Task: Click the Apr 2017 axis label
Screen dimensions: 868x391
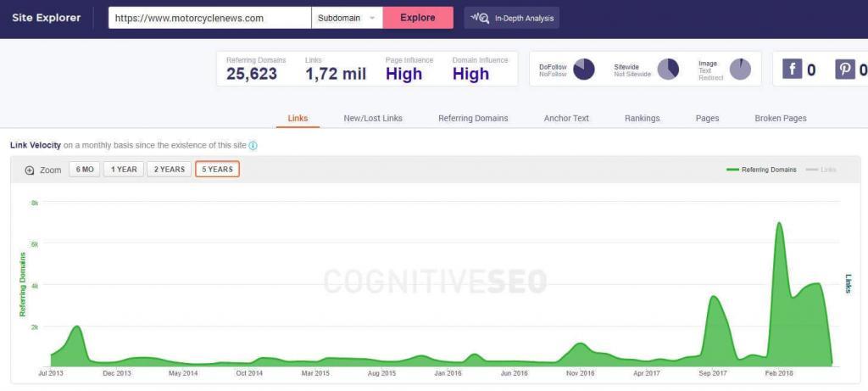Action: 647,373
